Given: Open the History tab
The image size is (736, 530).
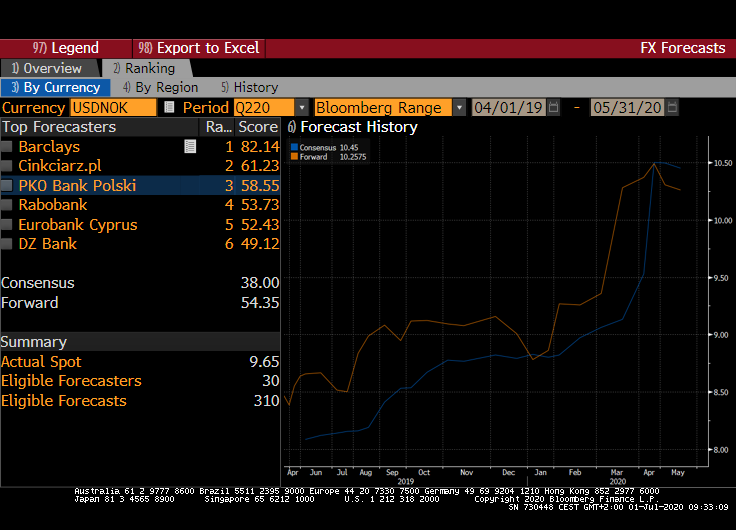Looking at the screenshot, I should (249, 87).
